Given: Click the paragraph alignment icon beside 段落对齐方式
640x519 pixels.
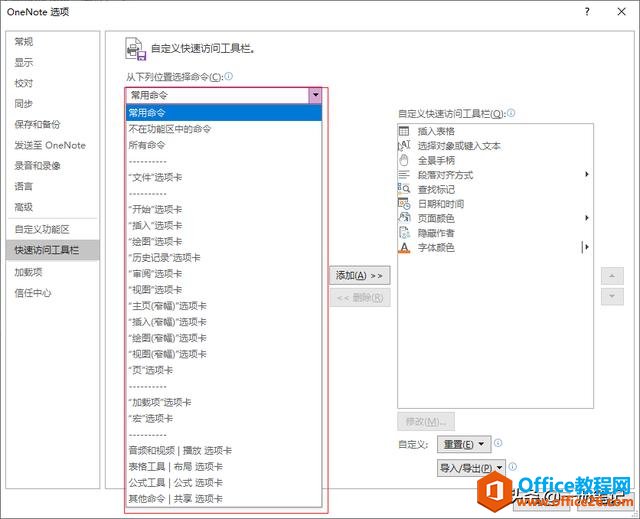Looking at the screenshot, I should click(404, 175).
